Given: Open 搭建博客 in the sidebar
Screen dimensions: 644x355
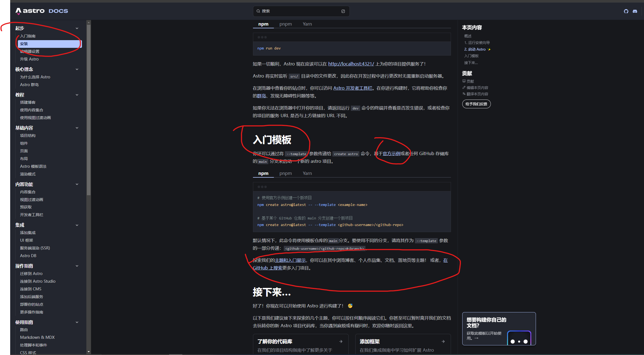Looking at the screenshot, I should pos(28,102).
